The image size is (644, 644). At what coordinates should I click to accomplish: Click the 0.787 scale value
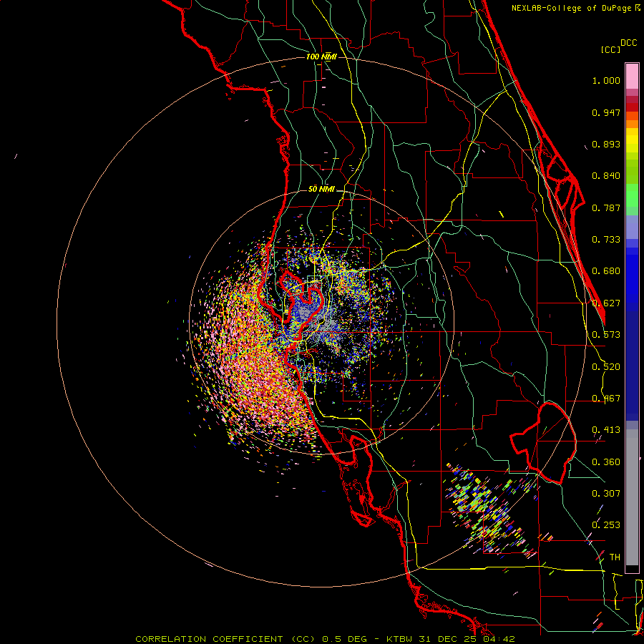606,208
